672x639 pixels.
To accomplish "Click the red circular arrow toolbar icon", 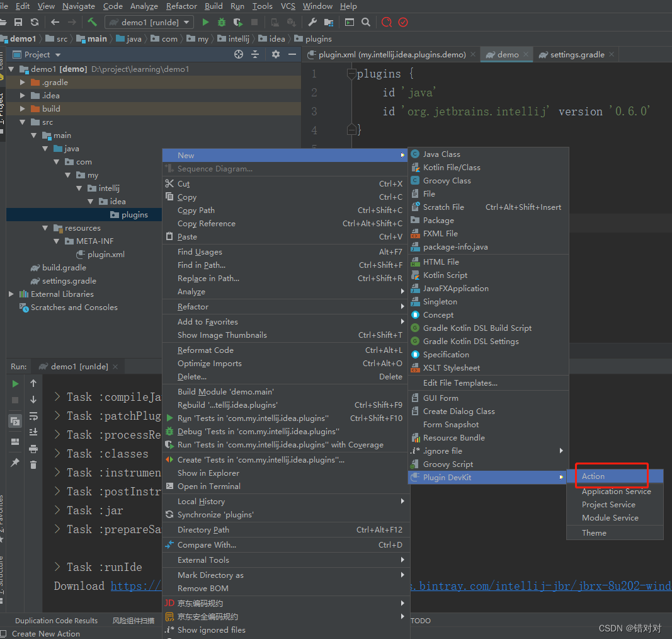I will (x=387, y=22).
